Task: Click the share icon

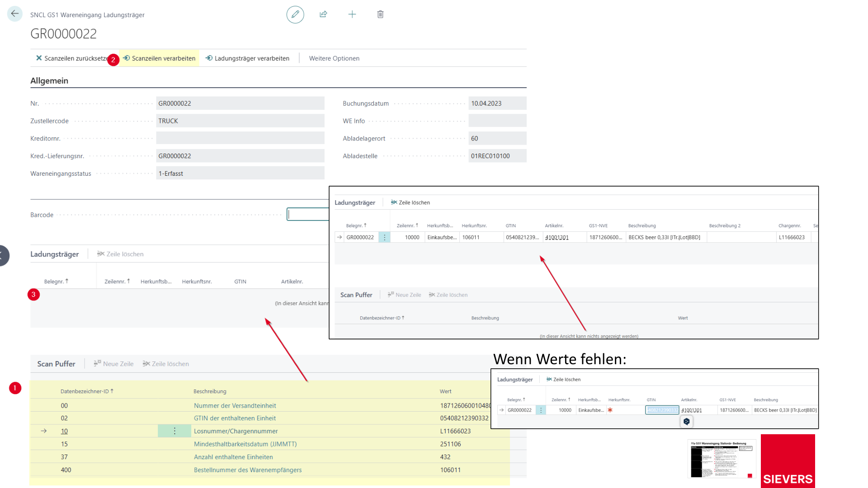Action: click(323, 14)
